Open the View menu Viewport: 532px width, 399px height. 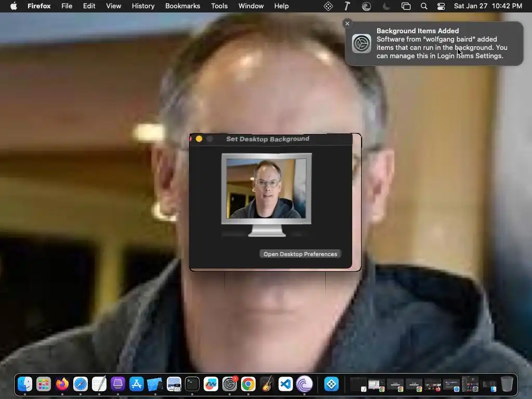point(113,6)
